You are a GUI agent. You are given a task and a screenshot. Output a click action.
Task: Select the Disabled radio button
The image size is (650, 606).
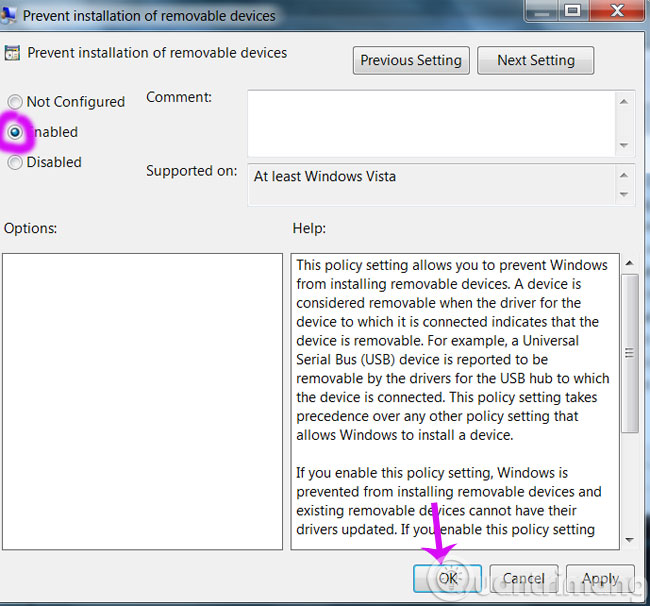click(x=15, y=162)
